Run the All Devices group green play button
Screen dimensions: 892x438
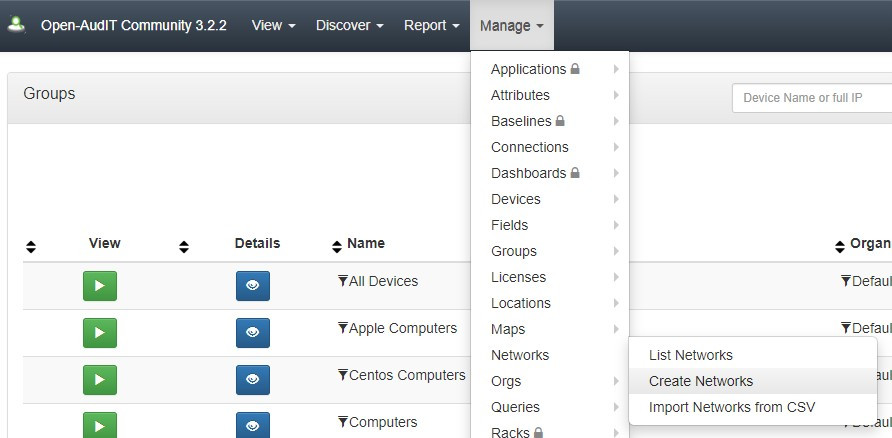pyautogui.click(x=100, y=286)
